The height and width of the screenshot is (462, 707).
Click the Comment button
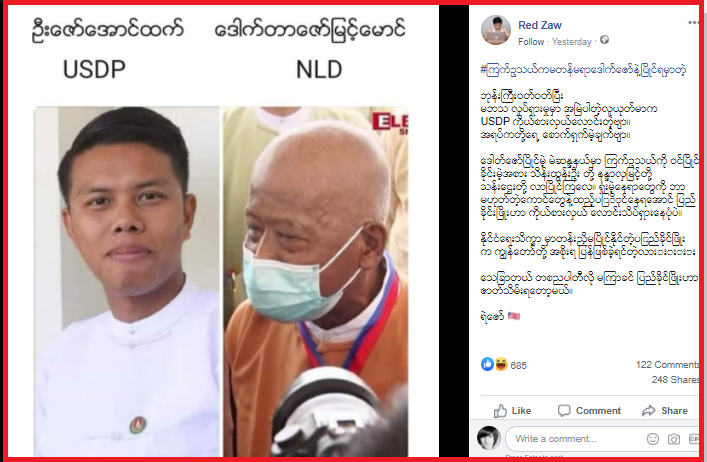(x=589, y=411)
